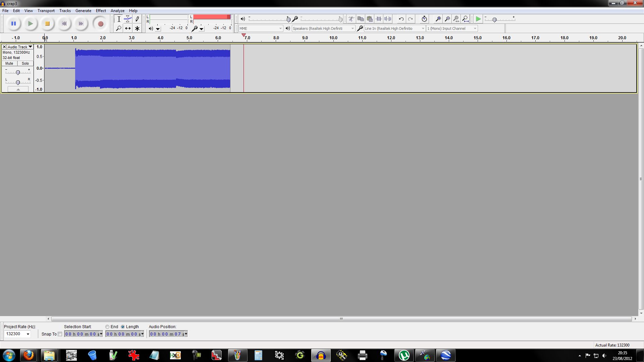Screen dimensions: 644x362
Task: Select the Time Shift tool
Action: 128,28
